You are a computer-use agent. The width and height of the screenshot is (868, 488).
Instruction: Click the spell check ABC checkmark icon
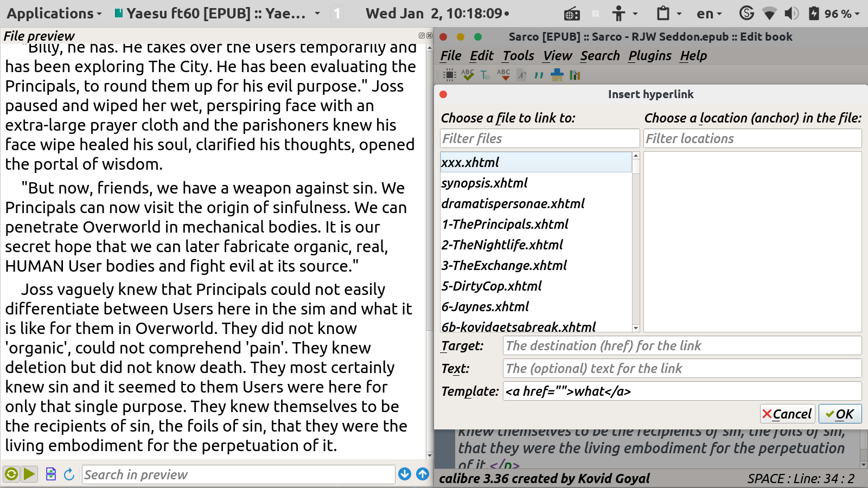click(x=468, y=75)
